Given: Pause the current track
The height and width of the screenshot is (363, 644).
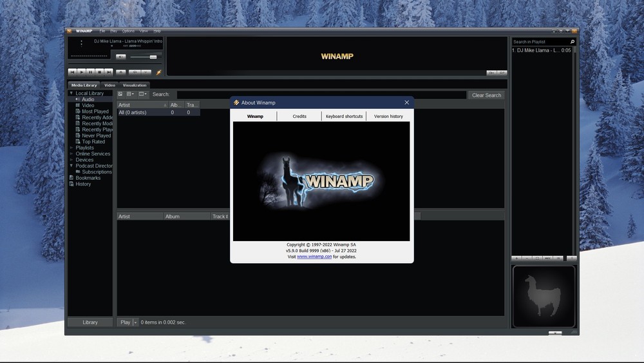Looking at the screenshot, I should pos(91,72).
